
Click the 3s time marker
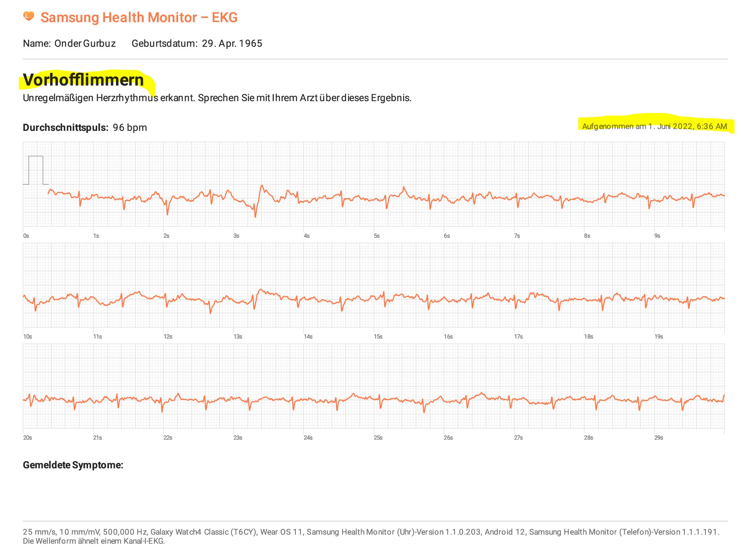pyautogui.click(x=236, y=236)
